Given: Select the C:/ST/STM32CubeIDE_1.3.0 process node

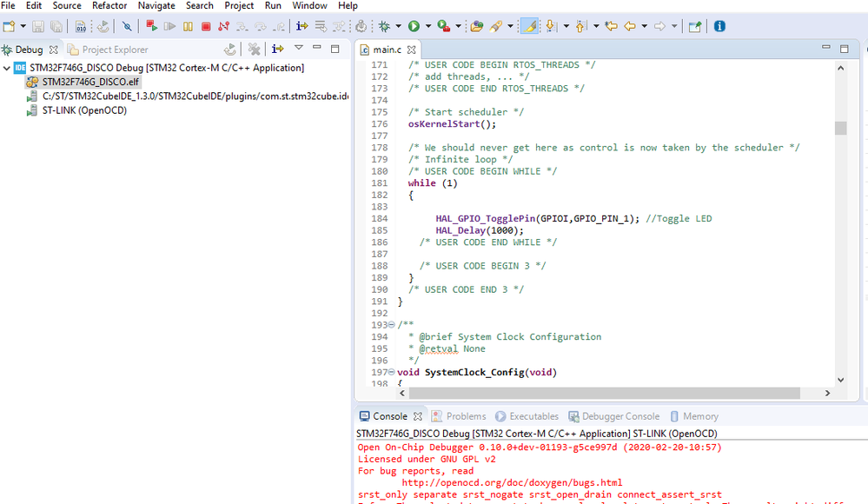Looking at the screenshot, I should pyautogui.click(x=188, y=96).
